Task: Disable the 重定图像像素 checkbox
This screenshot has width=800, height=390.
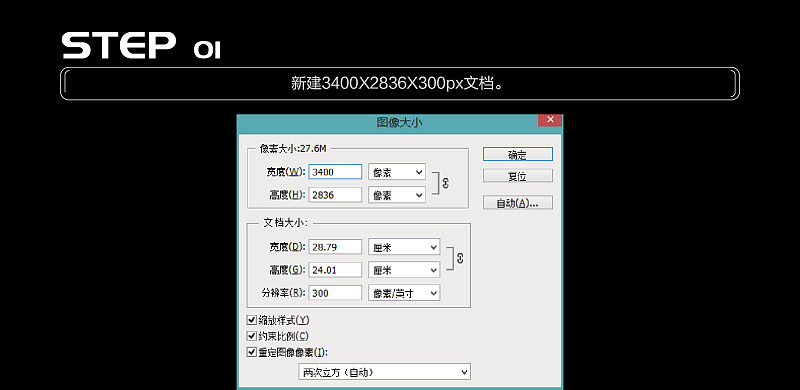Action: [x=251, y=352]
